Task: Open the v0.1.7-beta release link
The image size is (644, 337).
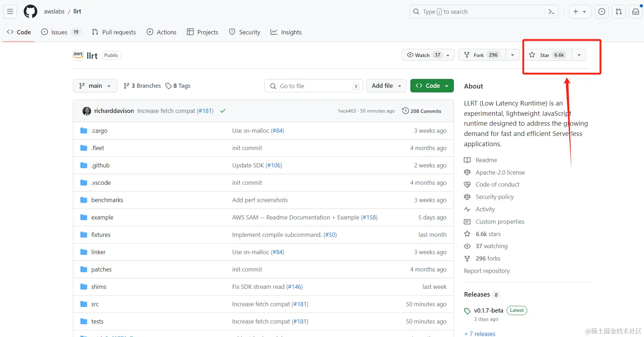Action: [489, 310]
